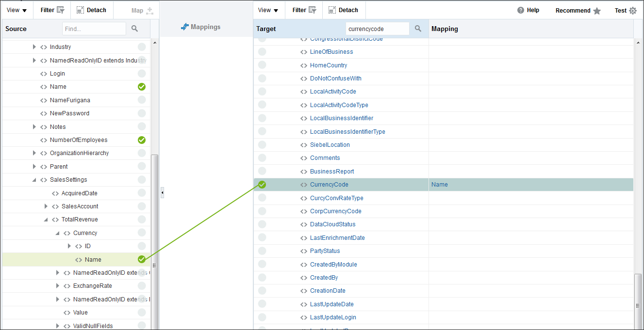Click the Filter icon in the Source toolbar

tap(60, 10)
